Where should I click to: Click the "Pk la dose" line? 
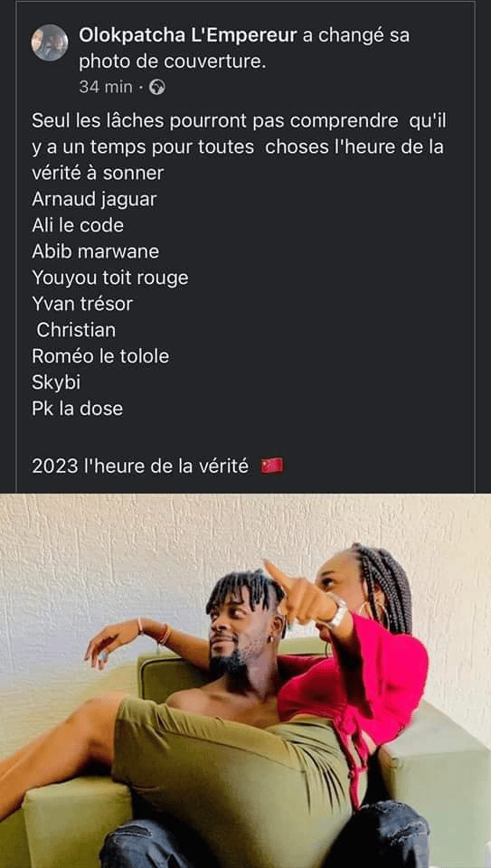pos(78,409)
